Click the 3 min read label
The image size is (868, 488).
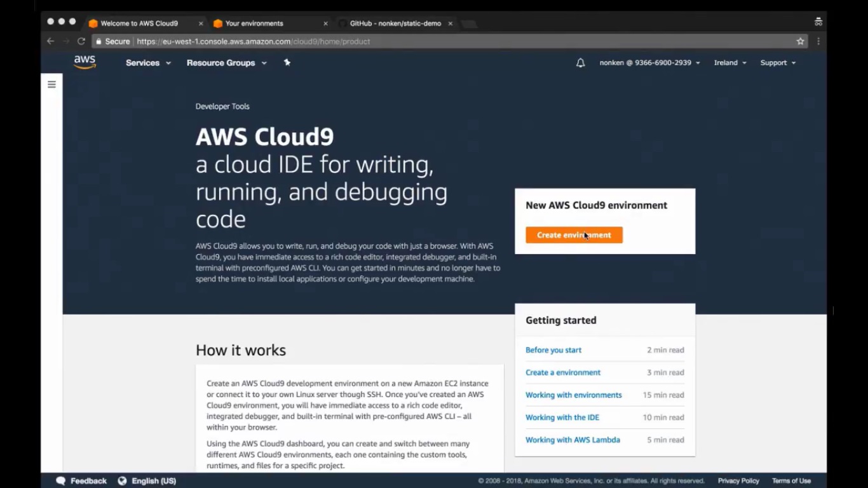tap(666, 372)
